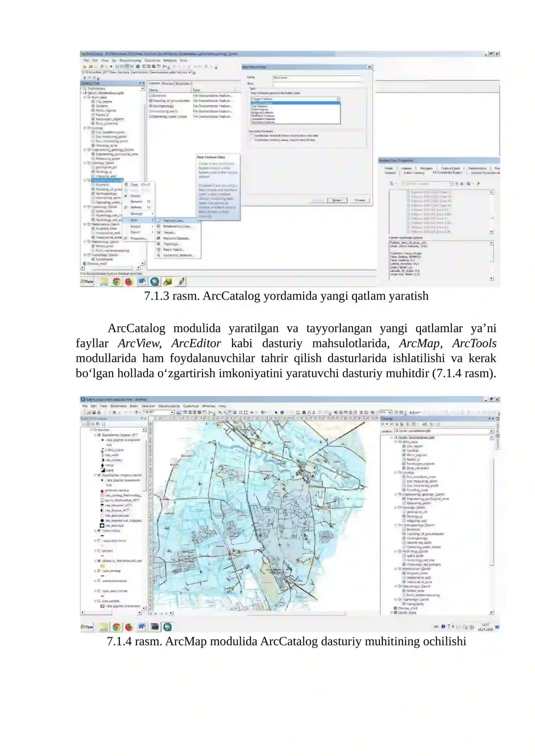Open Chrome in the ArcMap screenshot taskbar
The image size is (535, 756).
click(116, 627)
